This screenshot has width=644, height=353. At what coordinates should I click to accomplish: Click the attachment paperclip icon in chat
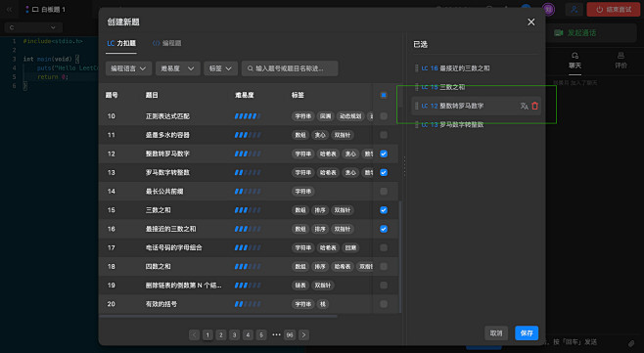(631, 343)
